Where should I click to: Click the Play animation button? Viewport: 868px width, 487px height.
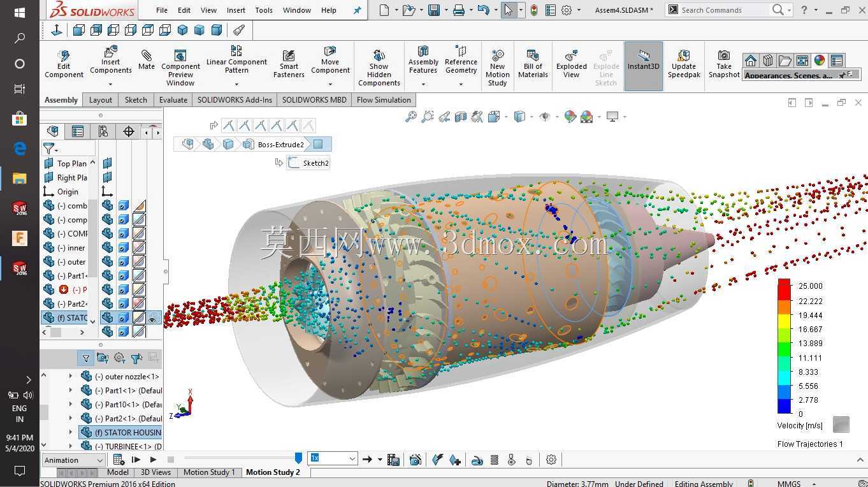point(153,460)
